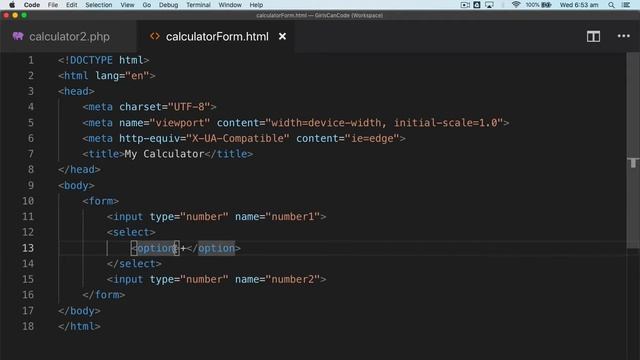Click the My Calculator title text
Viewport: 640px width, 360px height.
point(164,154)
